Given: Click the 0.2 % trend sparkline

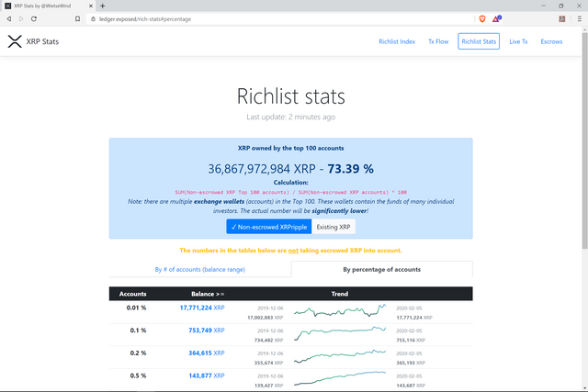Looking at the screenshot, I should [340, 356].
